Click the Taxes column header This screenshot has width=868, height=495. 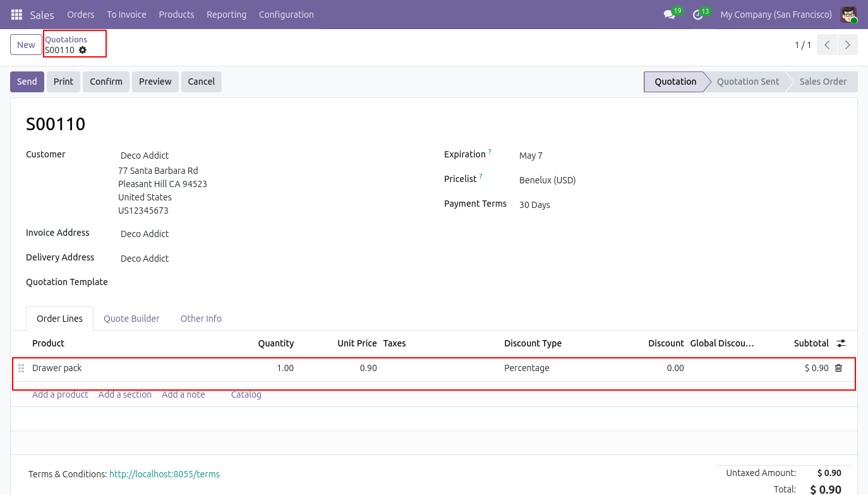click(394, 343)
